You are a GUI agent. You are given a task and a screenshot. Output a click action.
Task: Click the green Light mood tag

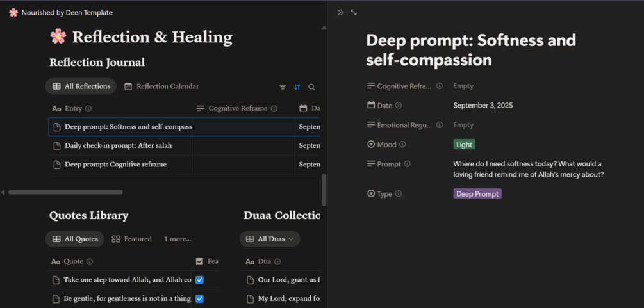coord(464,145)
